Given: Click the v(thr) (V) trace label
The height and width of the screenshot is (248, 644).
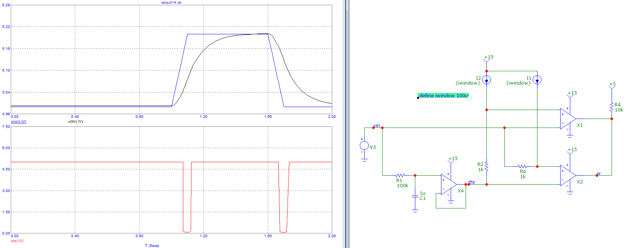Looking at the screenshot, I should coord(75,122).
